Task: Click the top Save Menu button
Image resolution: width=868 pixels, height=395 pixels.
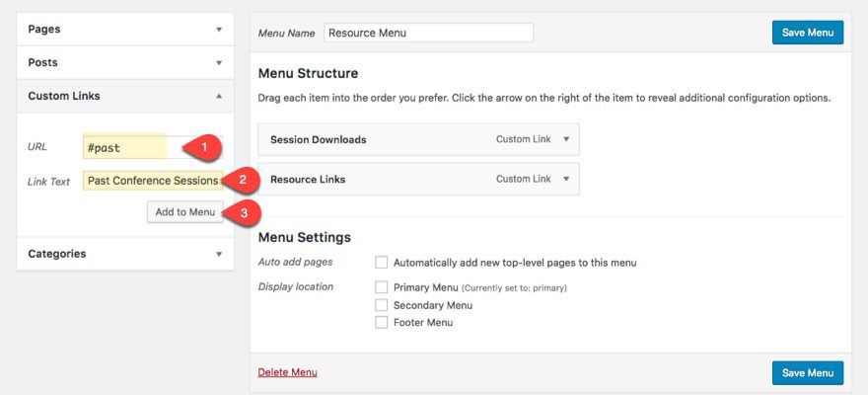Action: [807, 33]
